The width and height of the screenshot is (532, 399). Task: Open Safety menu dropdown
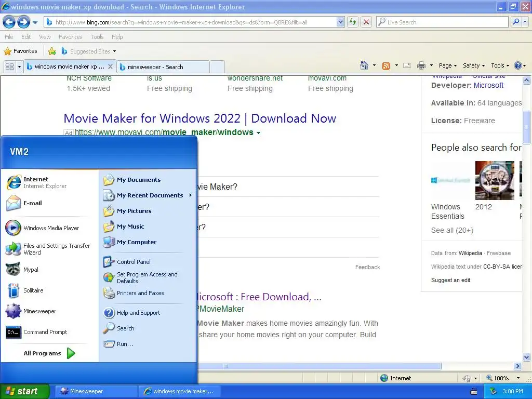click(474, 65)
